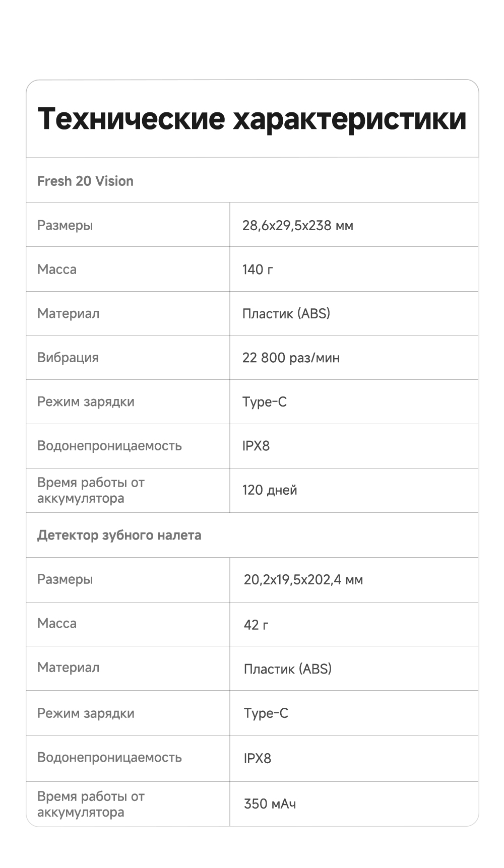The width and height of the screenshot is (504, 868).
Task: Select the 140 г mass value
Action: [x=258, y=270]
